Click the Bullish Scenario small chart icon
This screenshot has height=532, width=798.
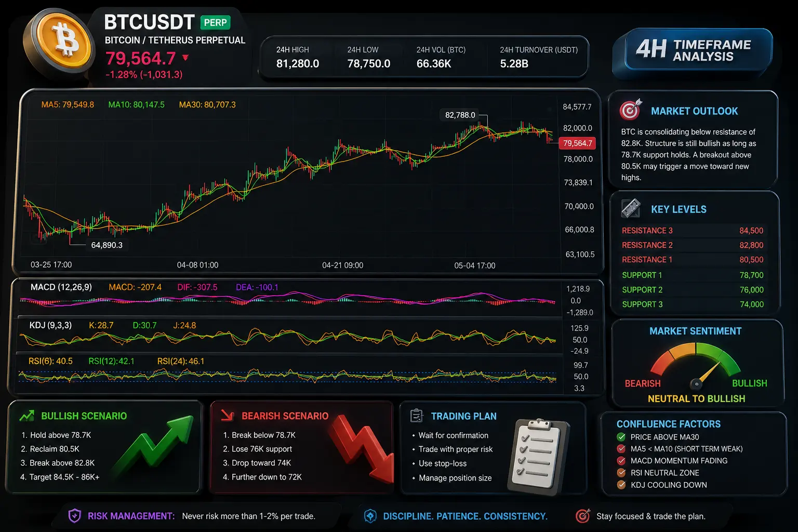point(26,416)
